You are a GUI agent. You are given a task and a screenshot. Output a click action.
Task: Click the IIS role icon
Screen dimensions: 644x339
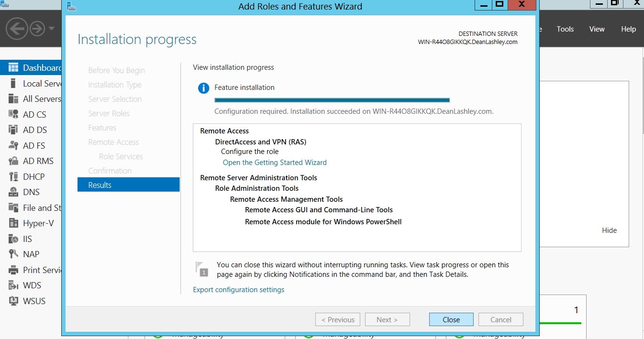coord(13,239)
